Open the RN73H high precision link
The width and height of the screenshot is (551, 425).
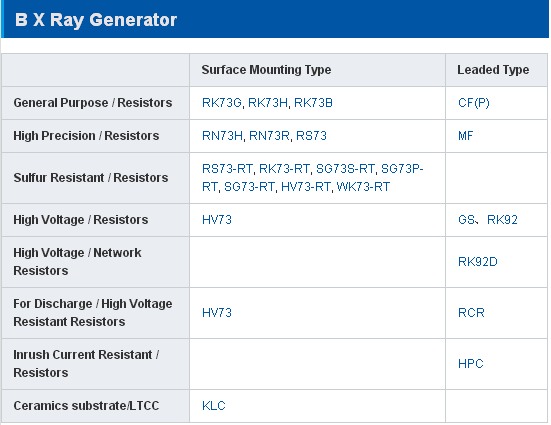pos(222,136)
